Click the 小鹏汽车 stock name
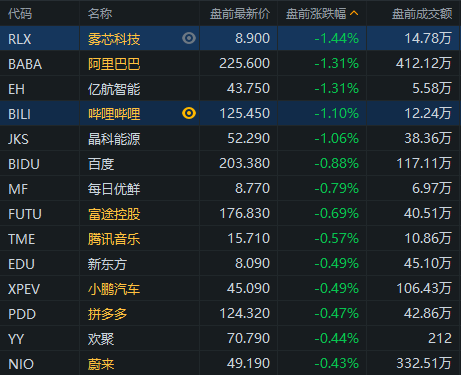 point(114,289)
